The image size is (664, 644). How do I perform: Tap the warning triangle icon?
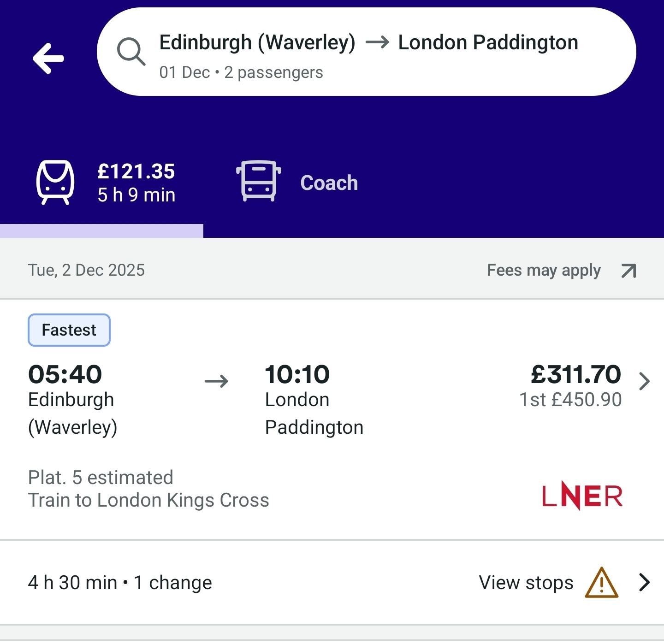[x=601, y=583]
